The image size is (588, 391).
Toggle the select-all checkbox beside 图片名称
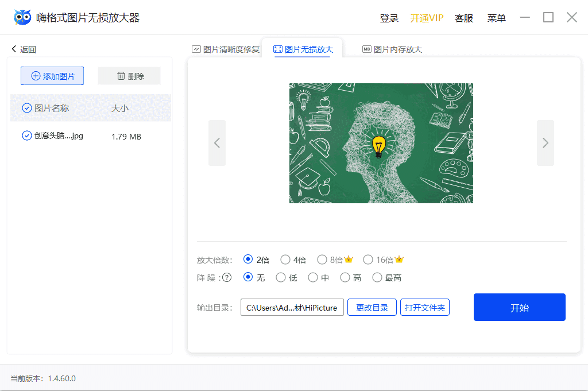click(26, 108)
